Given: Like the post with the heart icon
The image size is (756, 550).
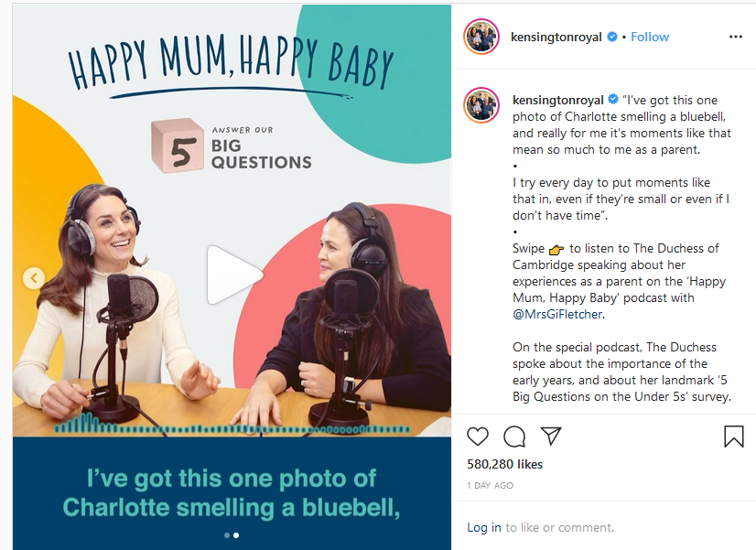Looking at the screenshot, I should click(x=478, y=437).
